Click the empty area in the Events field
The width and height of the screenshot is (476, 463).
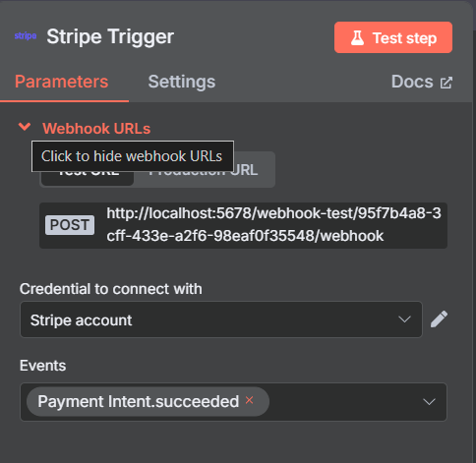click(x=344, y=402)
